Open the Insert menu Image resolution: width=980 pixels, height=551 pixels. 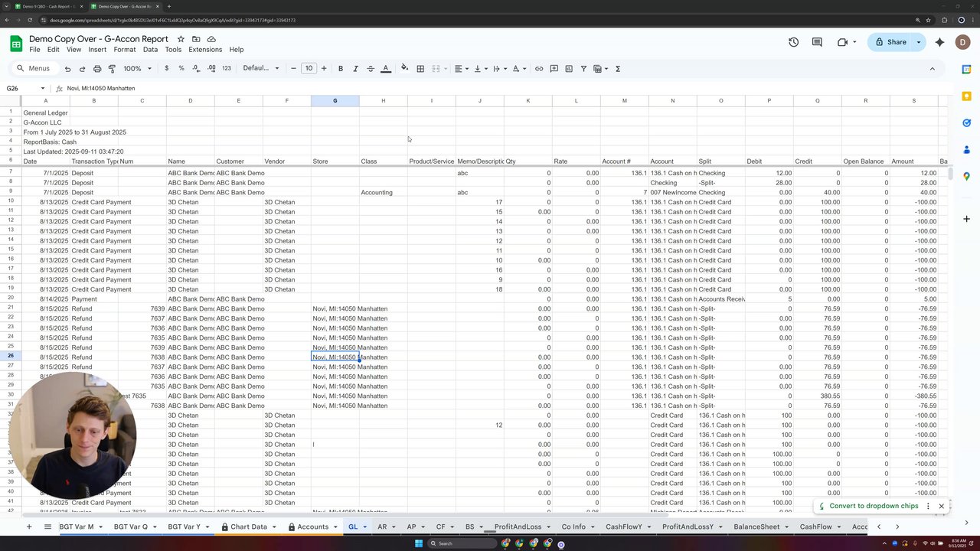coord(97,50)
